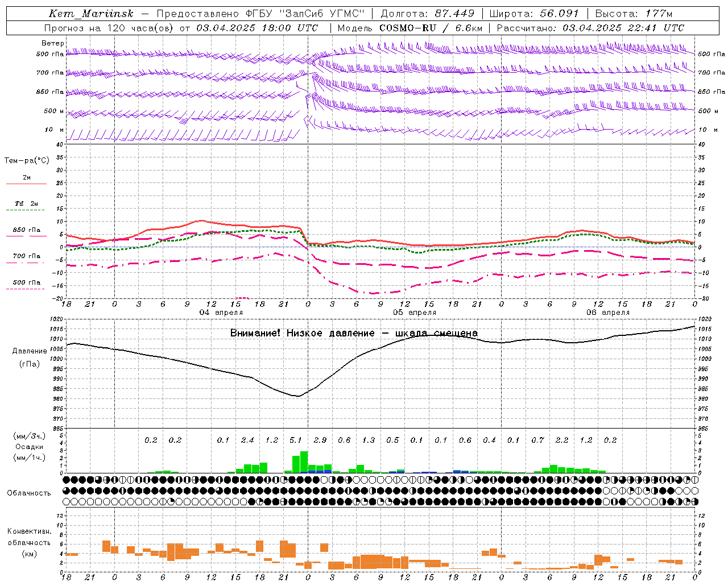
Task: Select the 'Широта: 56.091' header value
Action: tap(534, 14)
